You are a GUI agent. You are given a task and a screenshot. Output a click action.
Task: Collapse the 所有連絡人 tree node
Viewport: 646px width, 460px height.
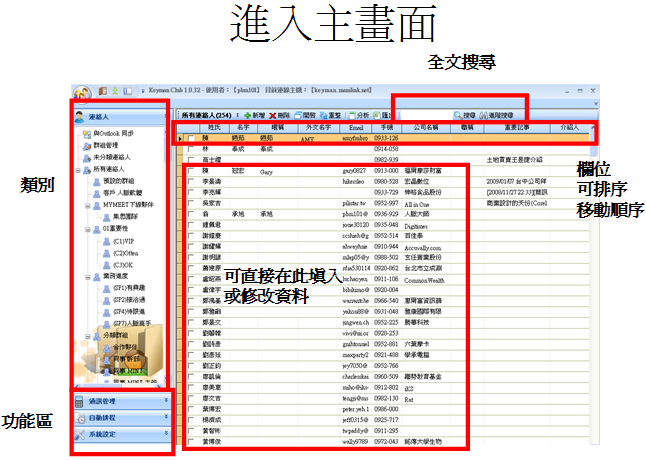[78, 170]
